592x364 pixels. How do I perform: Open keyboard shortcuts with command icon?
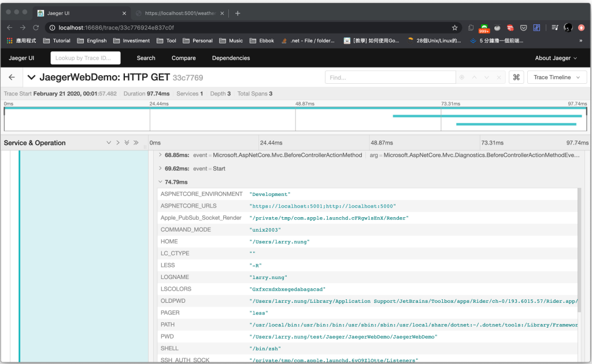pos(516,77)
